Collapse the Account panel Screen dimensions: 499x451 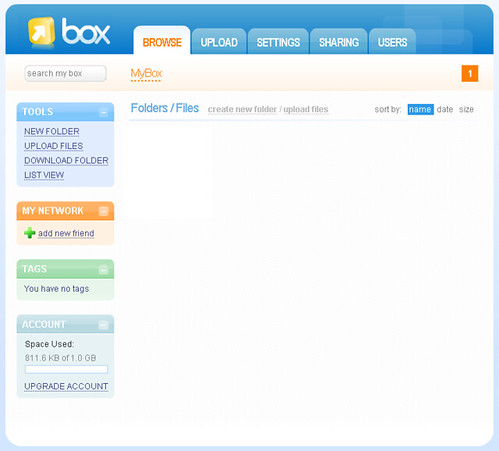coord(104,325)
